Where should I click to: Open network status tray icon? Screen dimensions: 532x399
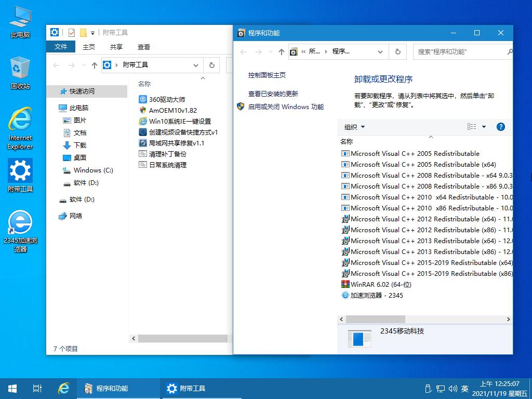click(x=441, y=389)
